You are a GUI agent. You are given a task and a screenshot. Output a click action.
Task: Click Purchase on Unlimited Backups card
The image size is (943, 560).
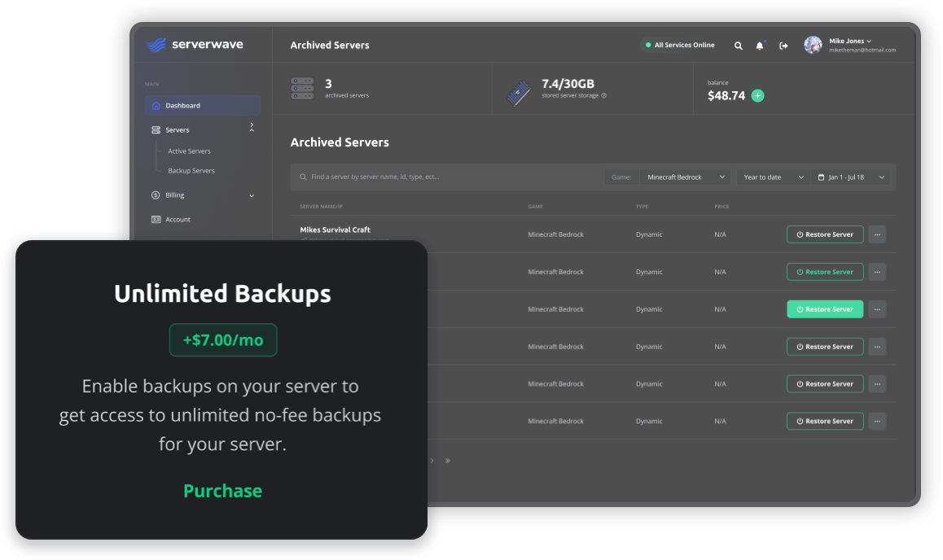222,491
